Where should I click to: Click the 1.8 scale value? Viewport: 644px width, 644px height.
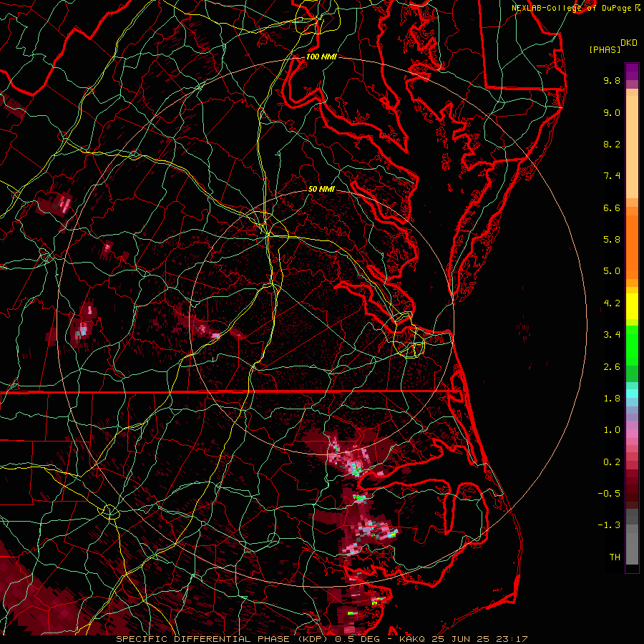612,399
